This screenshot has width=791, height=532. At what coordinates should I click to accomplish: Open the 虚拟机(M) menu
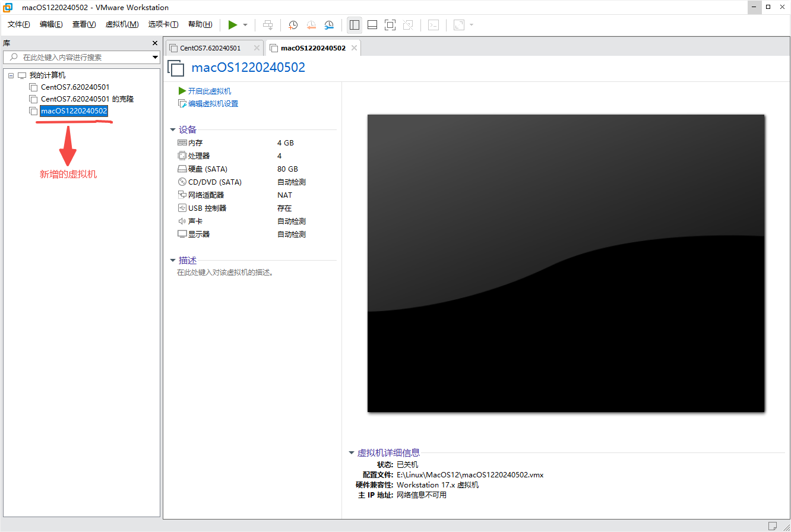coord(122,24)
